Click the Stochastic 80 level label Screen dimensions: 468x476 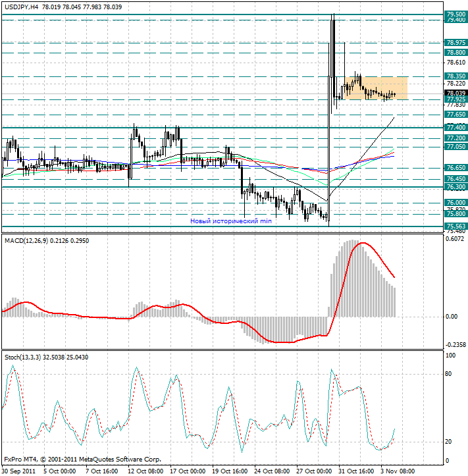pyautogui.click(x=448, y=374)
